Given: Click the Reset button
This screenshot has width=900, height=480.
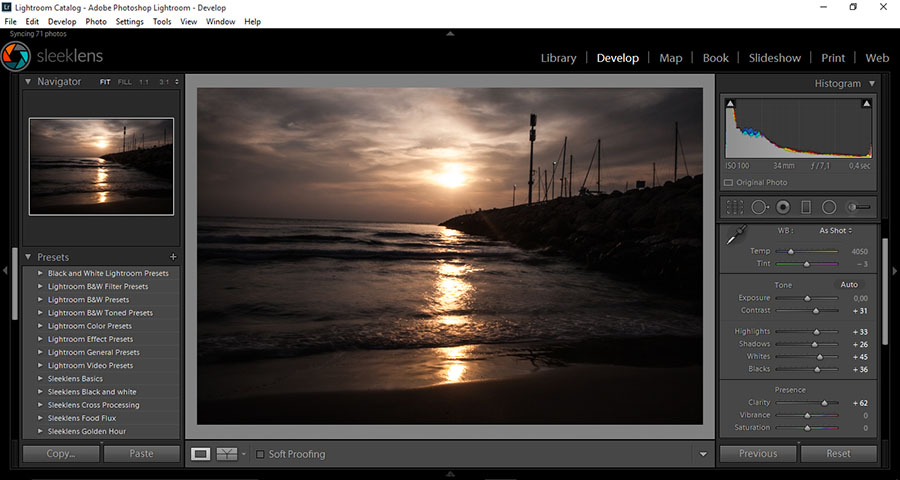Looking at the screenshot, I should (838, 453).
